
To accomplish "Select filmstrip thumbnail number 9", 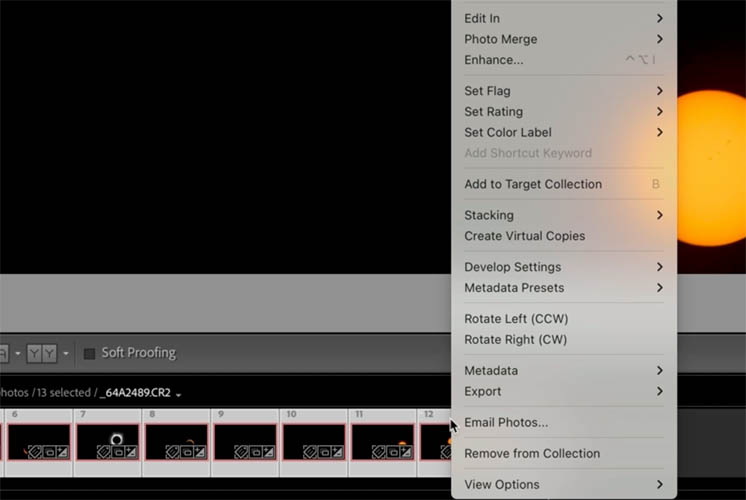I will click(x=245, y=442).
